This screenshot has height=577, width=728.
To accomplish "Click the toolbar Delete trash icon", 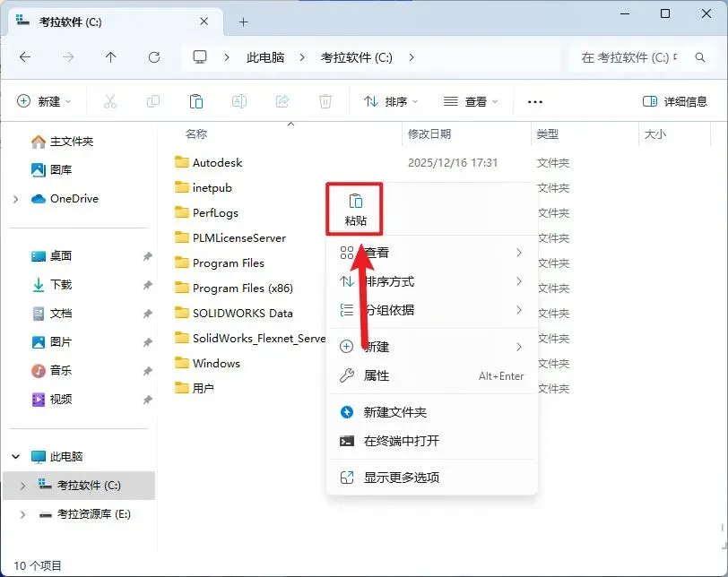I will coord(325,101).
